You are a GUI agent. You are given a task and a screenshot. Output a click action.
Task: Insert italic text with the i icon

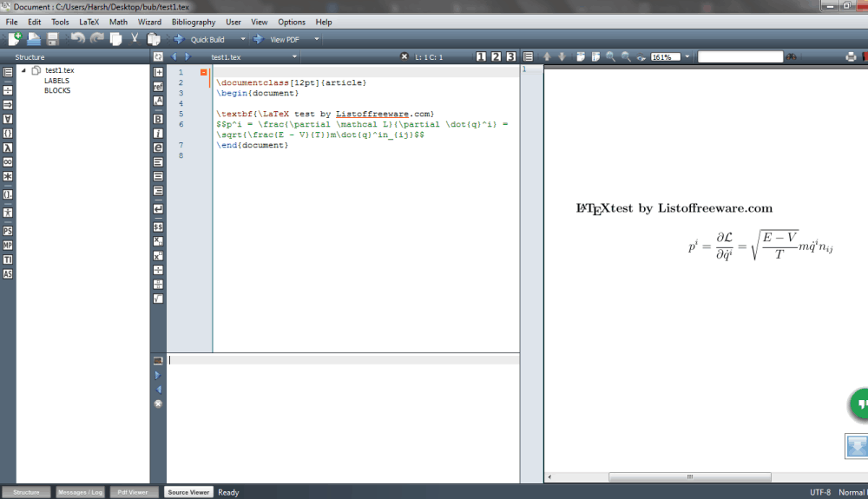click(x=158, y=134)
